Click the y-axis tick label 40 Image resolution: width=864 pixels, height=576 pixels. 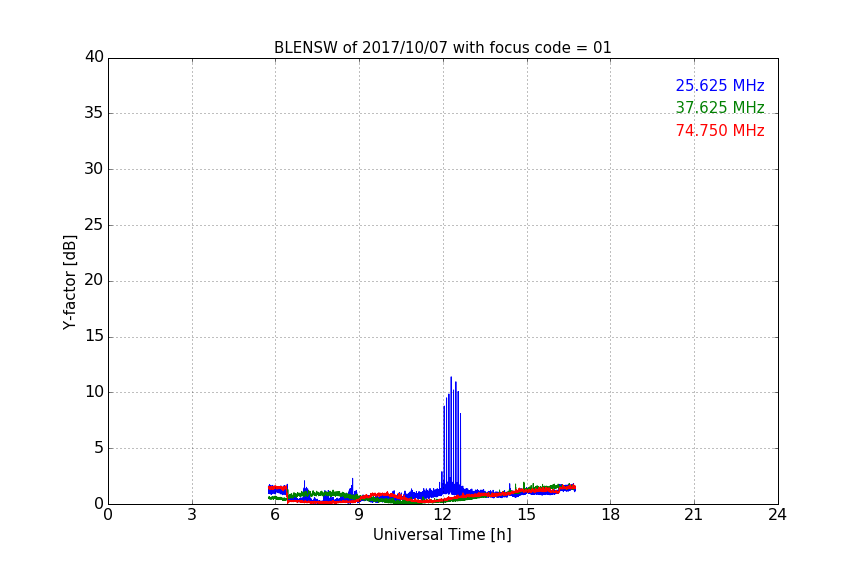pos(94,57)
